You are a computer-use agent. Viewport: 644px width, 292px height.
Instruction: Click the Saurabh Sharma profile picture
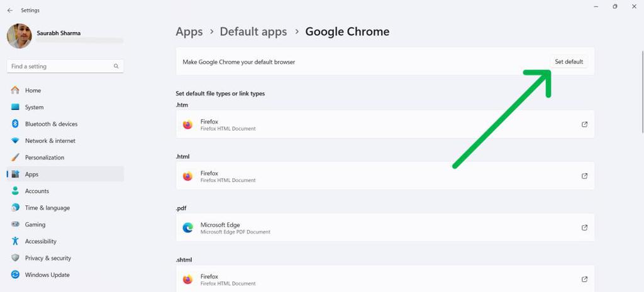click(19, 36)
